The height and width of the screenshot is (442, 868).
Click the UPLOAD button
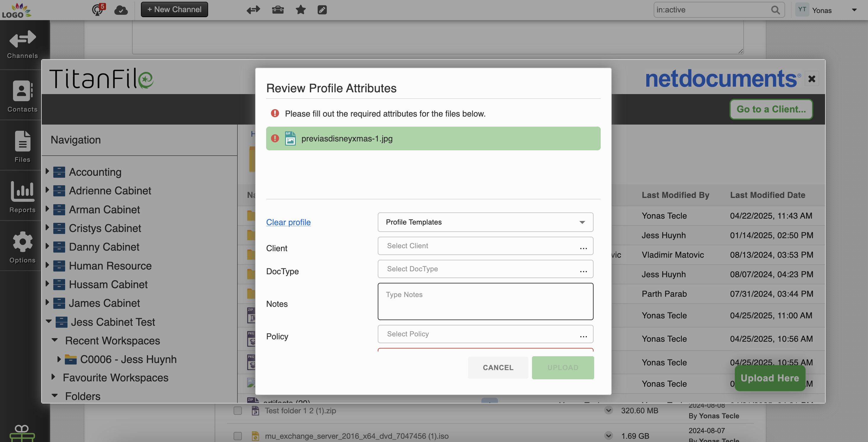(563, 367)
